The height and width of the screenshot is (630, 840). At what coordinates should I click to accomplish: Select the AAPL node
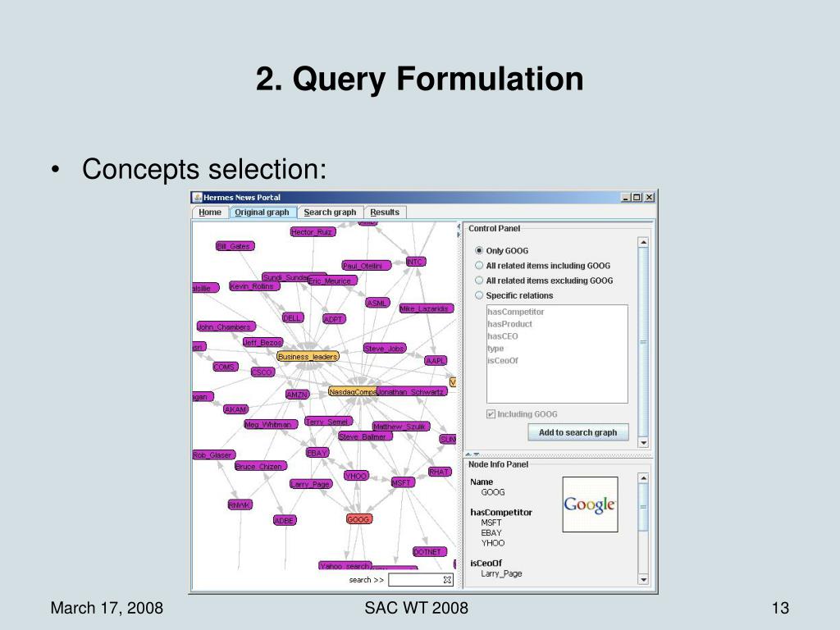(436, 361)
